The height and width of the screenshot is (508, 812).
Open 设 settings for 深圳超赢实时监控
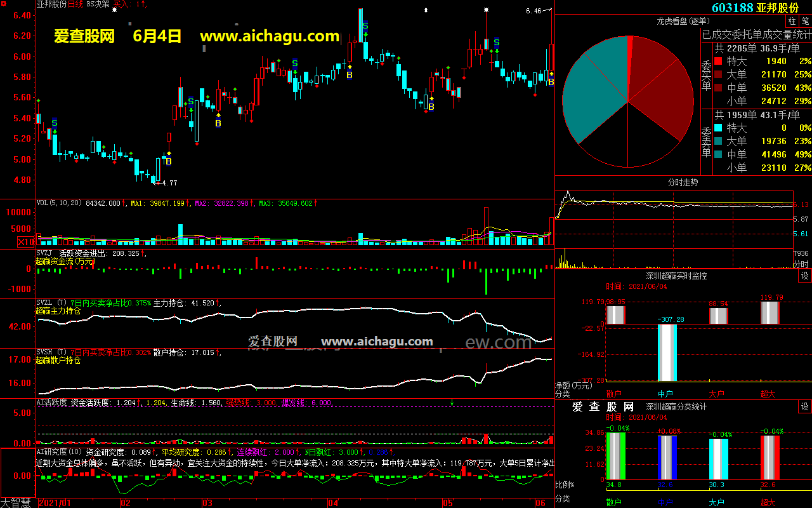(x=804, y=276)
